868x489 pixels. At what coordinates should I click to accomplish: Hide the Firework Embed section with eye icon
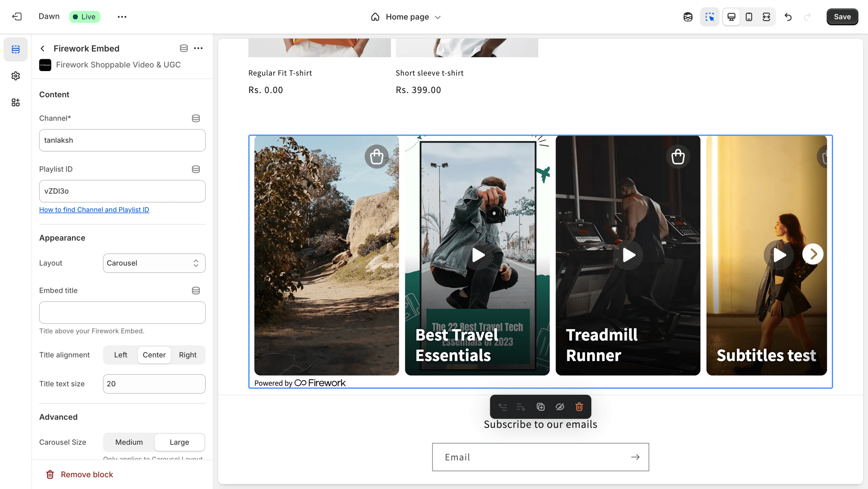tap(560, 407)
